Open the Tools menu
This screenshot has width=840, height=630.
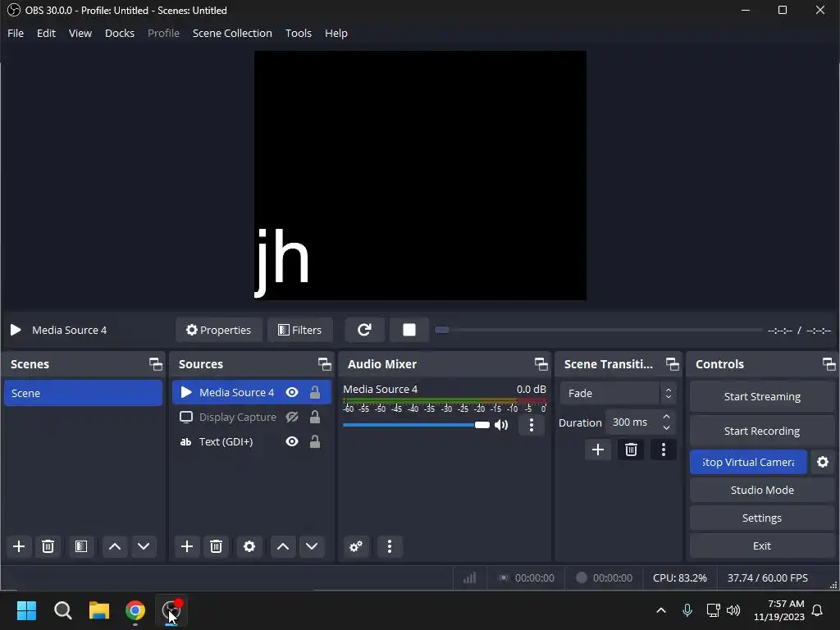(299, 33)
